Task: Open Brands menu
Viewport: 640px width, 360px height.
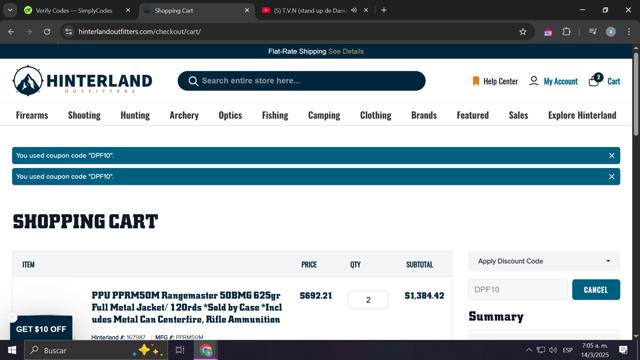Action: pos(424,115)
